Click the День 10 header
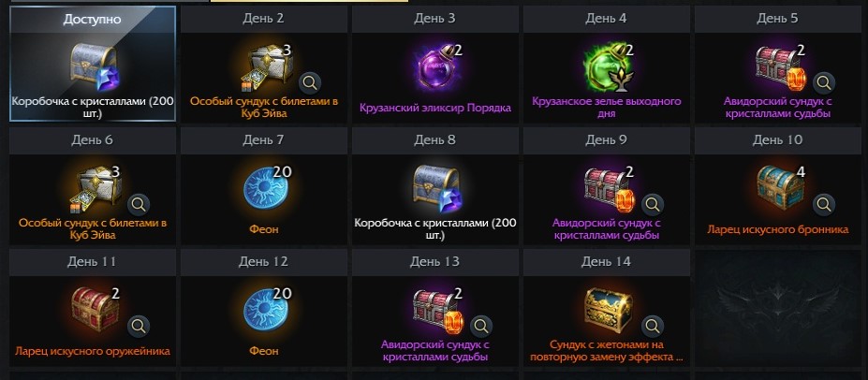868x380 pixels. click(777, 140)
